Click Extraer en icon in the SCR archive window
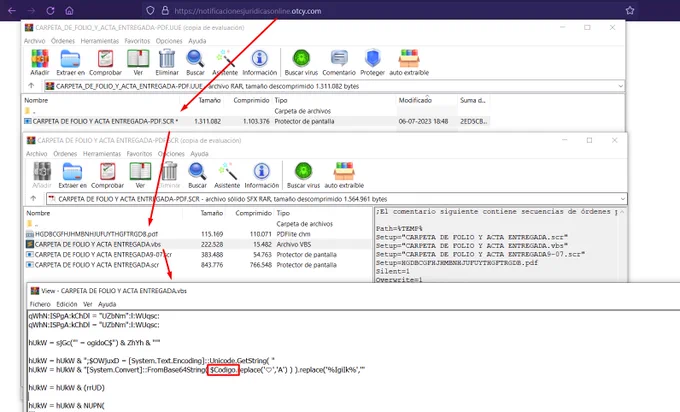 (72, 171)
